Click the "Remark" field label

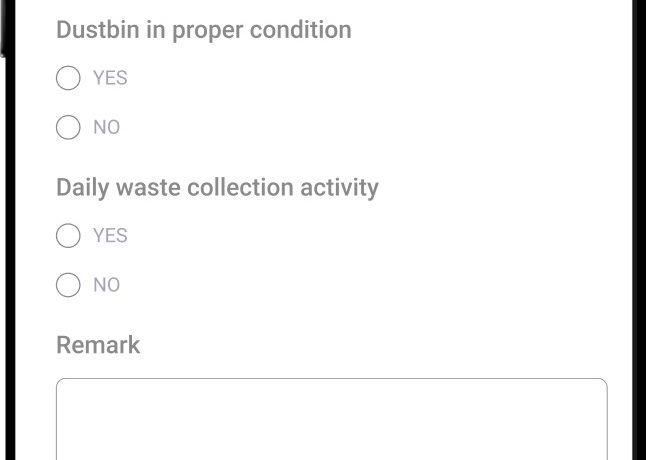(x=98, y=345)
